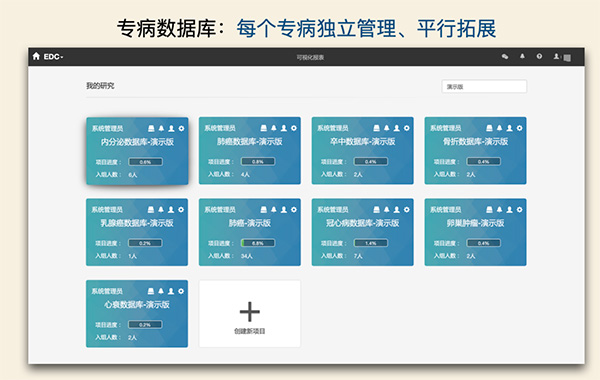Click the user icon on 卒中数据库 card
The height and width of the screenshot is (380, 600).
[396, 128]
